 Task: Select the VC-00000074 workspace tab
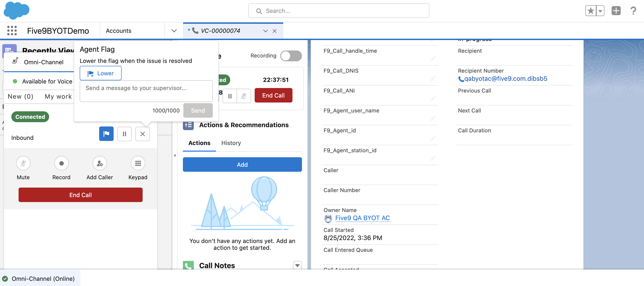click(x=220, y=31)
